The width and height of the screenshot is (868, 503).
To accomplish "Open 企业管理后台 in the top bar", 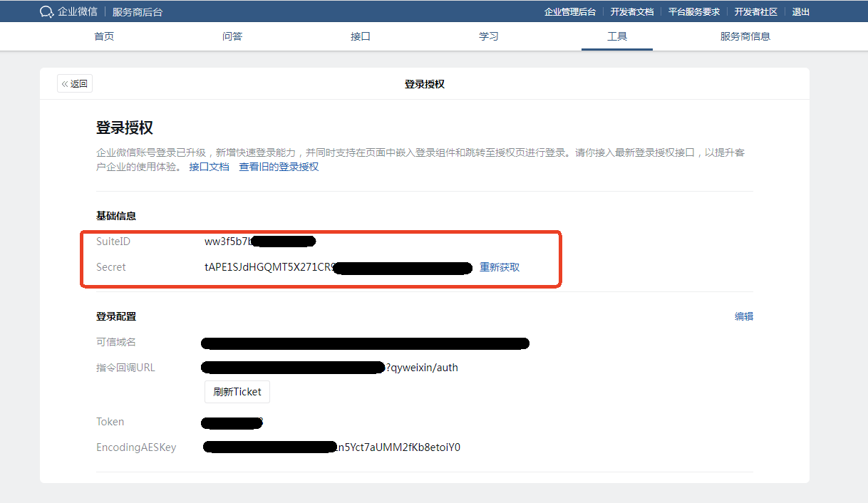I will click(570, 12).
